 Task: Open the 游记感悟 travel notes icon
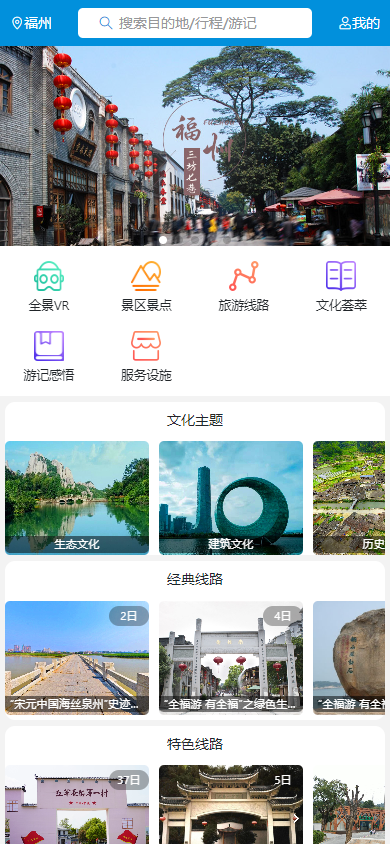[49, 346]
